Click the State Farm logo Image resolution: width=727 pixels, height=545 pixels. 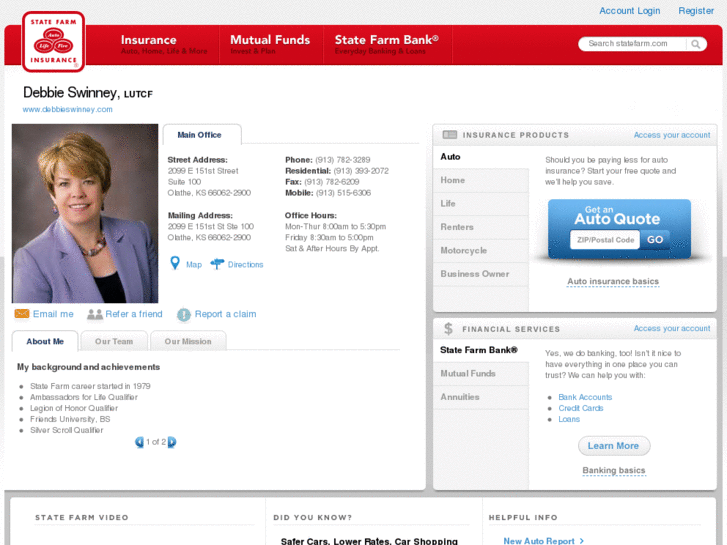pos(54,42)
